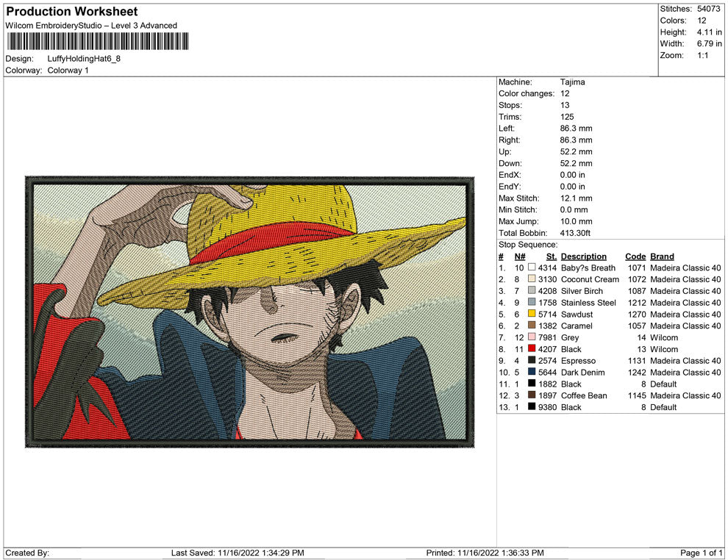Click the Max Stitch value 12.1 mm
Viewport: 728px width, 560px height.
click(x=577, y=198)
